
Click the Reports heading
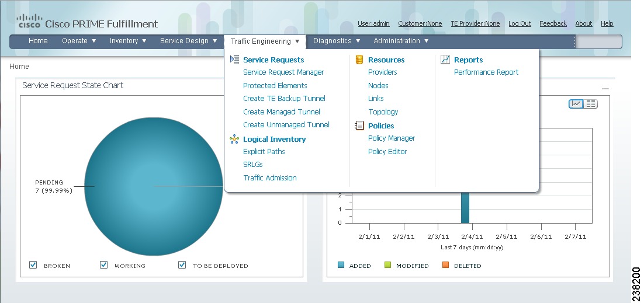[x=468, y=60]
